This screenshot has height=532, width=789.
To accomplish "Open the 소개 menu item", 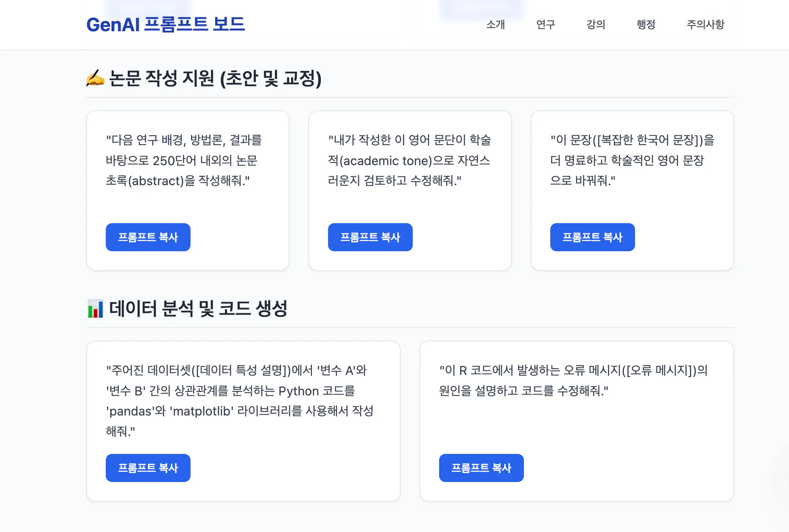I will pos(494,25).
